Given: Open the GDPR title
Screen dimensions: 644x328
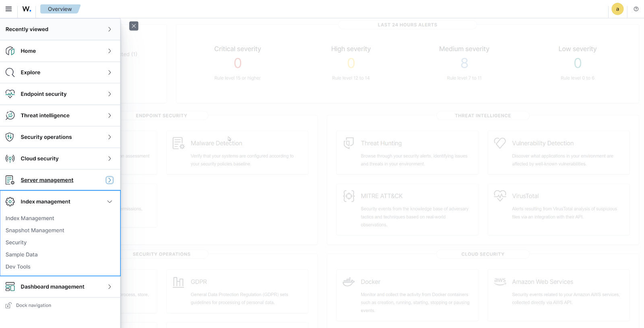Looking at the screenshot, I should click(x=199, y=282).
